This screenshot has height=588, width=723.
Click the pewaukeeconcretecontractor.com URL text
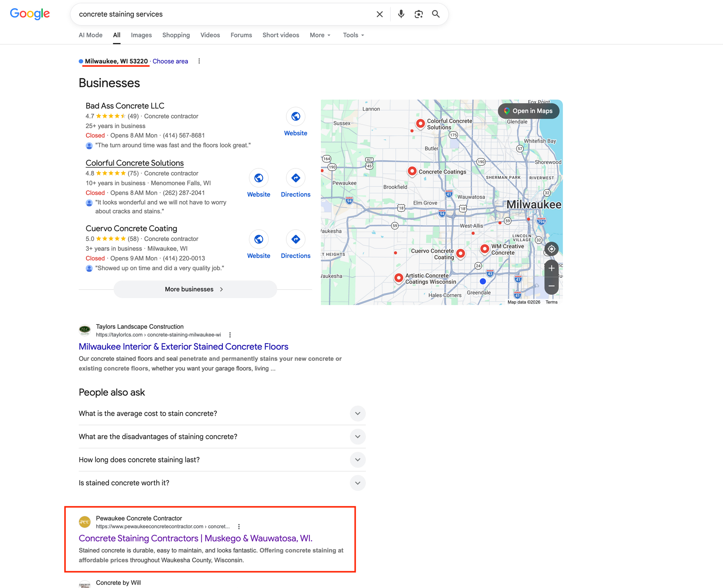tap(163, 527)
